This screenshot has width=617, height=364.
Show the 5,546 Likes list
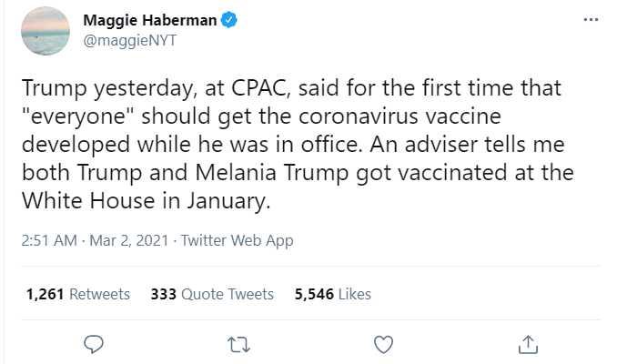pos(333,294)
